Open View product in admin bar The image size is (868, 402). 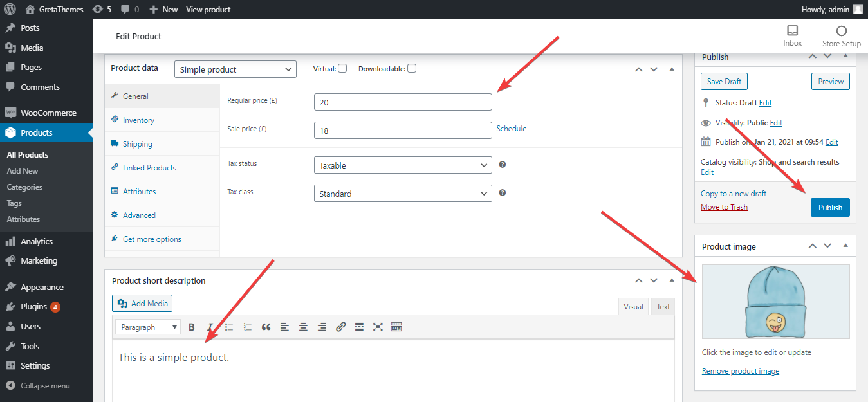point(208,9)
